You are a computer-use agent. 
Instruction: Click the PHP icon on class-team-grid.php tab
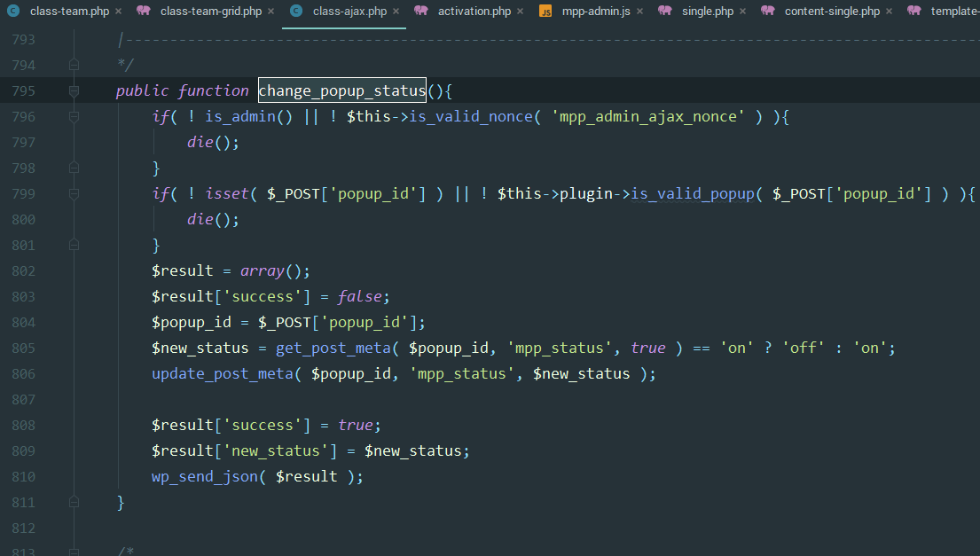point(144,11)
